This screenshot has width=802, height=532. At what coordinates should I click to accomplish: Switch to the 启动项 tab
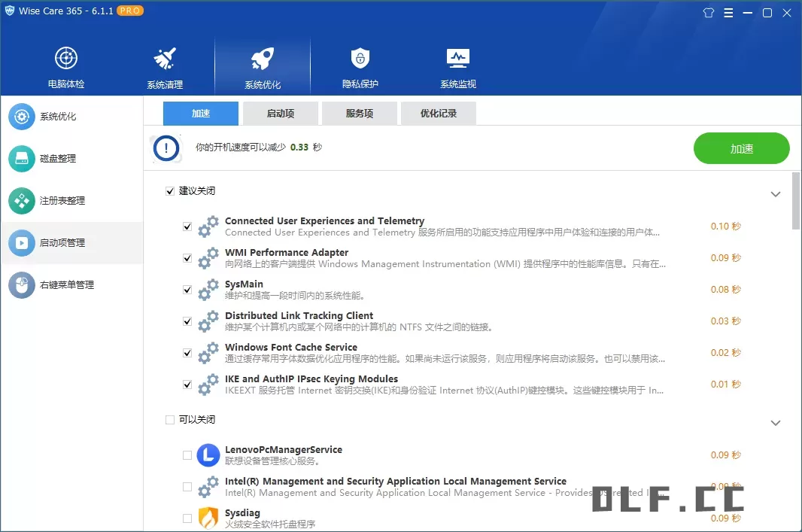point(281,114)
